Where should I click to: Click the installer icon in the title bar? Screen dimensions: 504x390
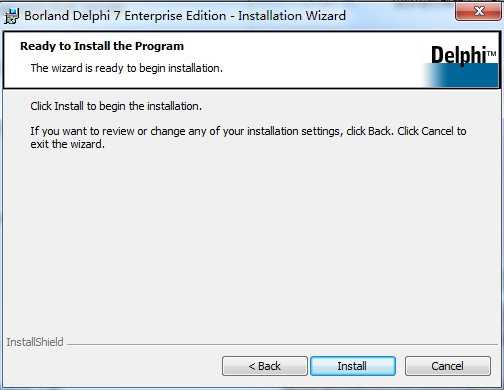coord(11,16)
